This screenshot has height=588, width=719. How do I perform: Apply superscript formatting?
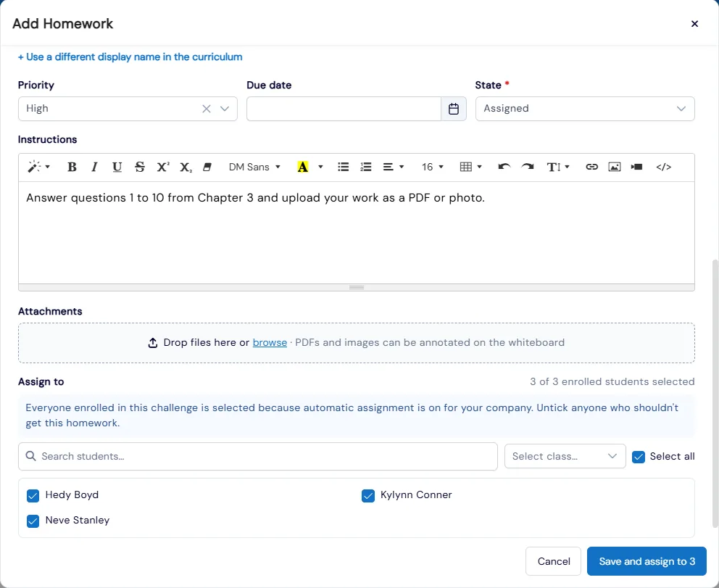163,167
